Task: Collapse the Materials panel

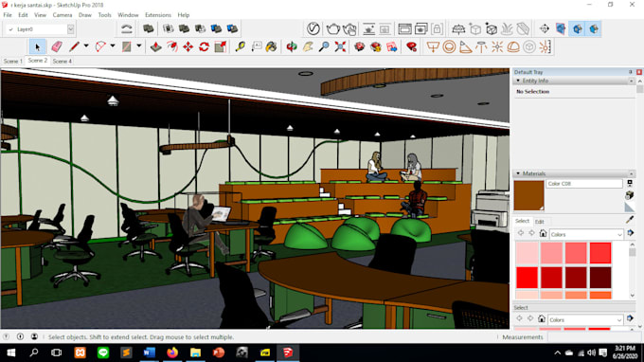Action: click(518, 173)
